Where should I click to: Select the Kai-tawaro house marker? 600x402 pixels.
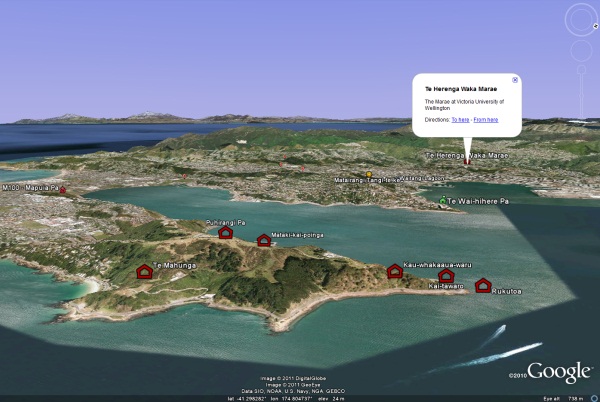pyautogui.click(x=446, y=275)
